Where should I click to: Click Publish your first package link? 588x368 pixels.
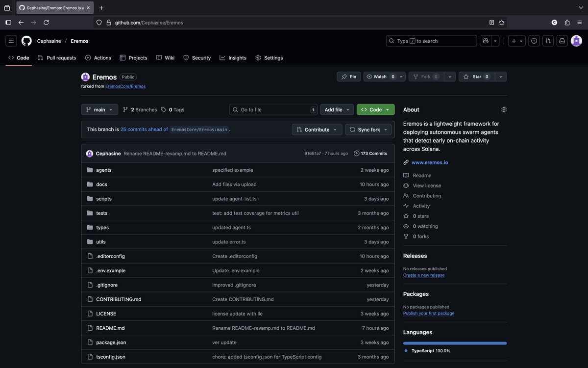[x=429, y=314]
